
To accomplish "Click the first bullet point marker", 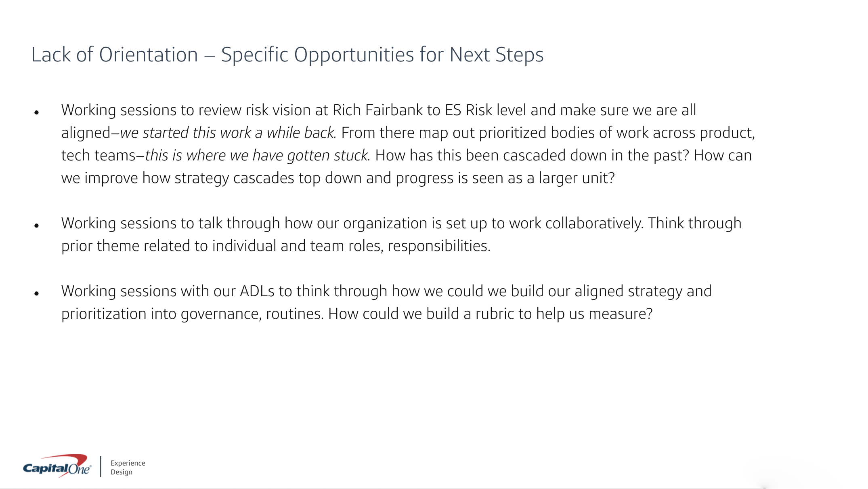I will tap(37, 112).
